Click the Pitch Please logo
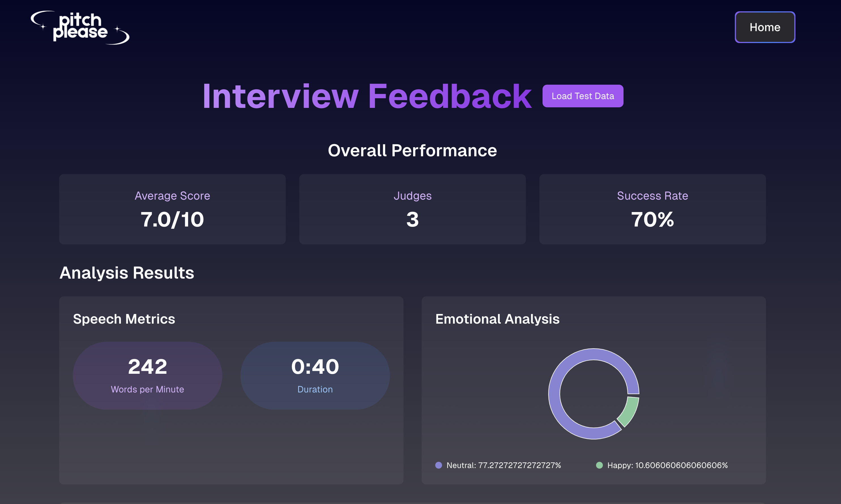 80,28
